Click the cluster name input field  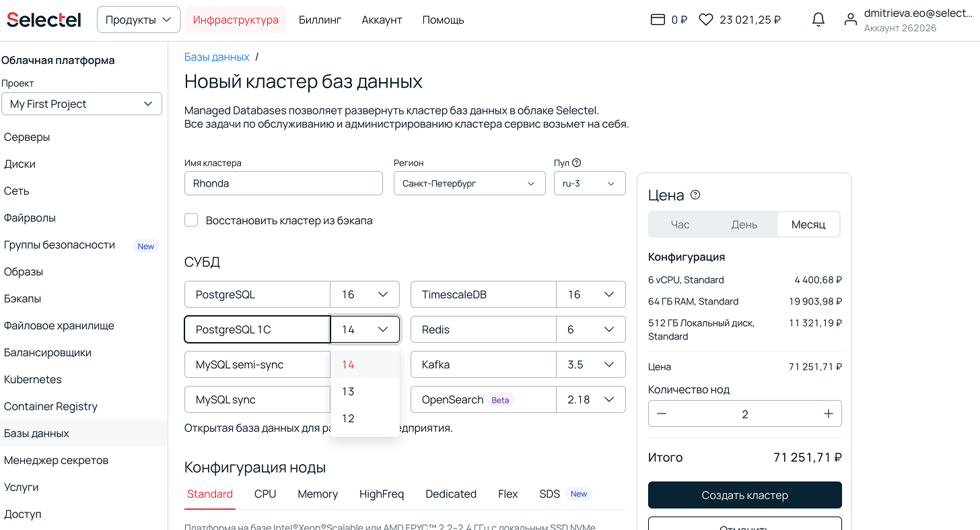pyautogui.click(x=283, y=183)
